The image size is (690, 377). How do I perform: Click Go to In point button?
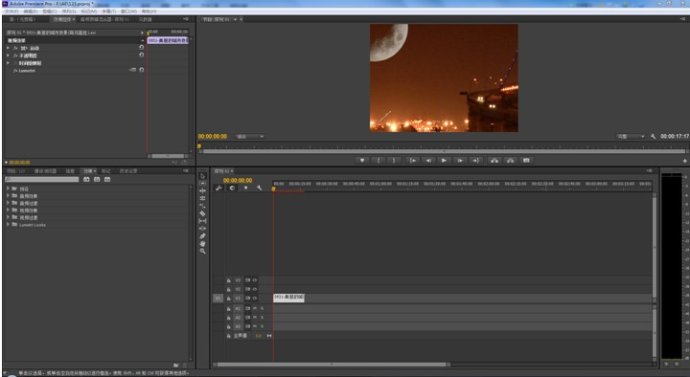412,161
